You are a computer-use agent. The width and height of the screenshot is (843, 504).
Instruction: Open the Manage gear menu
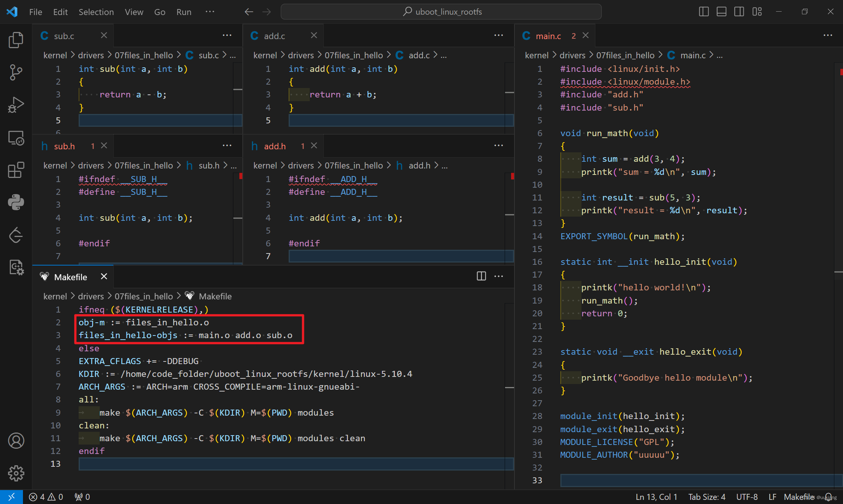[16, 473]
